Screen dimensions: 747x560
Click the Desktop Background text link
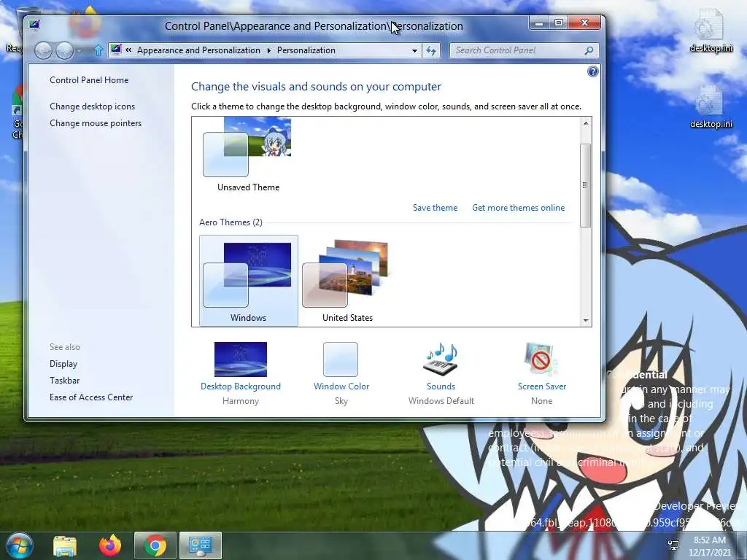tap(241, 386)
